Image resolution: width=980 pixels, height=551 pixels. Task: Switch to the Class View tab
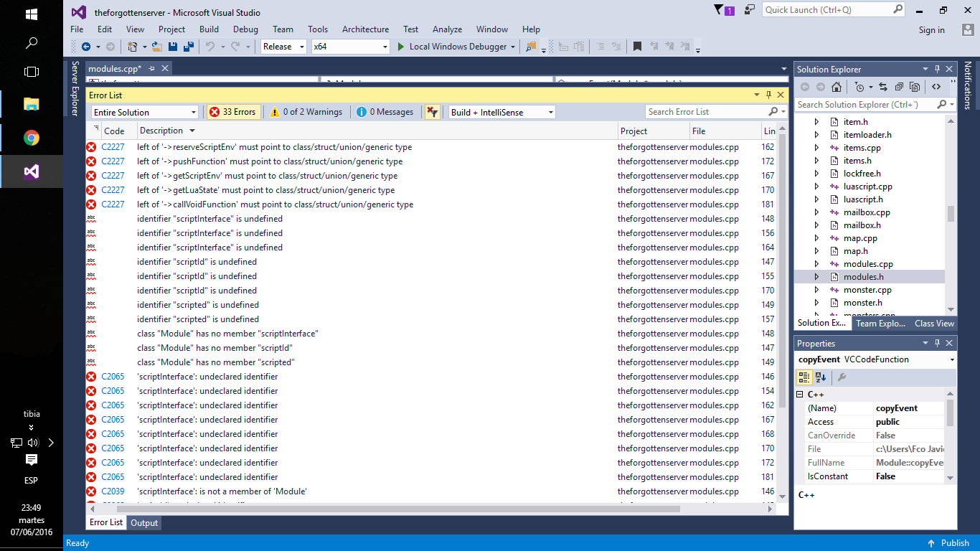tap(934, 324)
